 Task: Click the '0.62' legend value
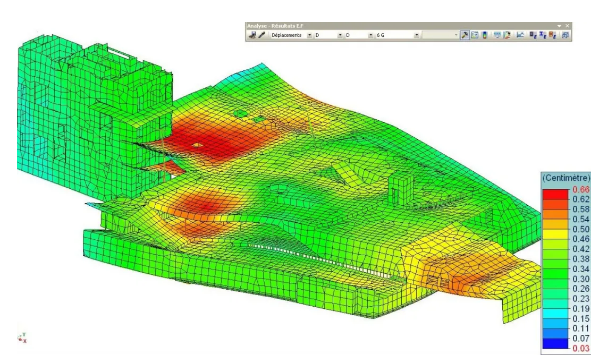coord(581,199)
